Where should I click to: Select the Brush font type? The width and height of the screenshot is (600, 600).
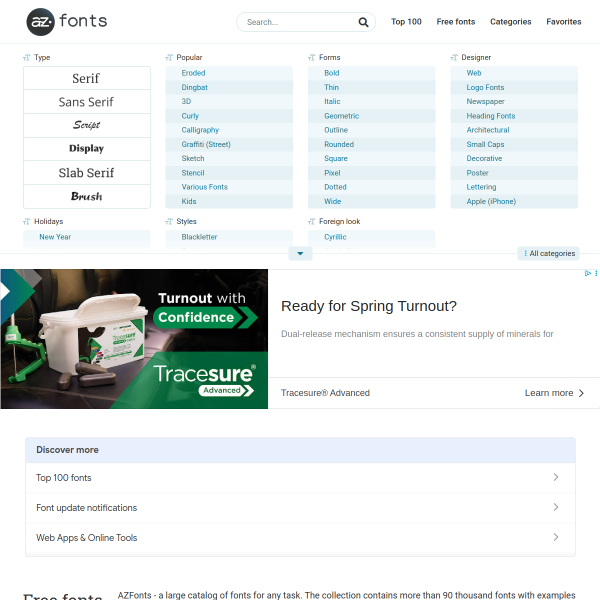(x=86, y=196)
